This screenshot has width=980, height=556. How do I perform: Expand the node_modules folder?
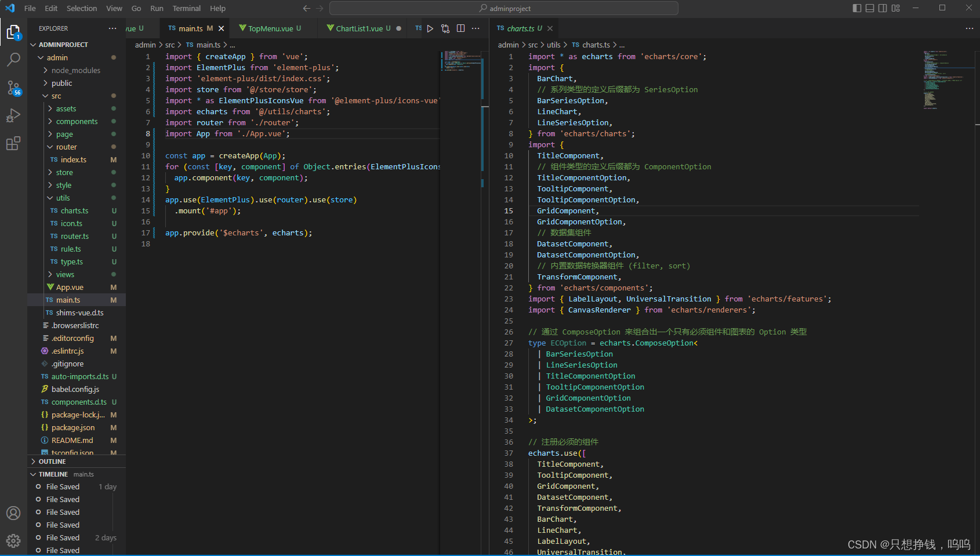(75, 70)
